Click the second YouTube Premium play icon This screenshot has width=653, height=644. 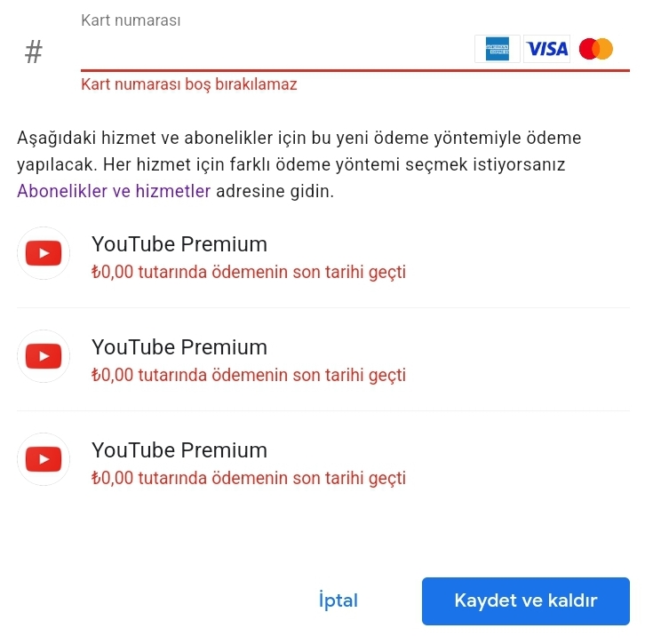44,356
